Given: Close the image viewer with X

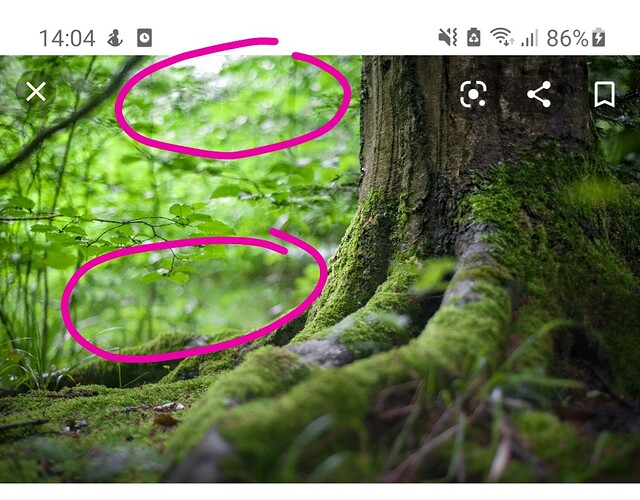Looking at the screenshot, I should [36, 91].
